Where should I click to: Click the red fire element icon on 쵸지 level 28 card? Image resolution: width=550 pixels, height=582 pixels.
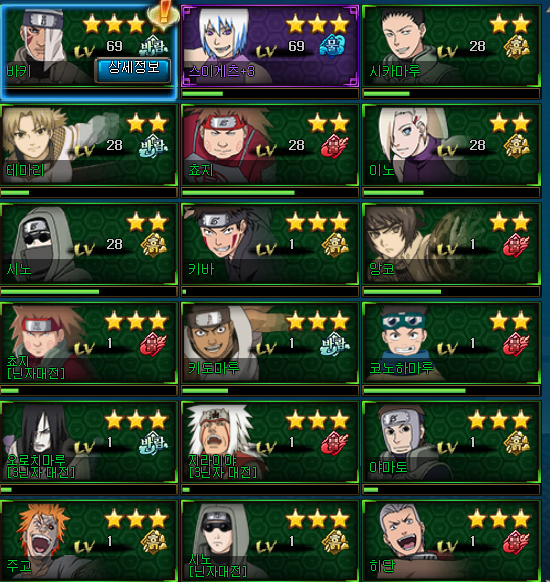pos(334,146)
